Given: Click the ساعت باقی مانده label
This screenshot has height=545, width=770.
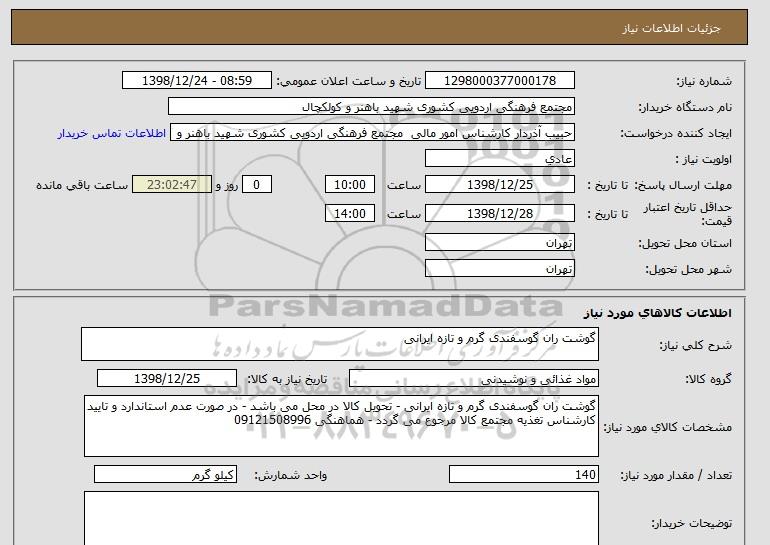Looking at the screenshot, I should [x=82, y=186].
